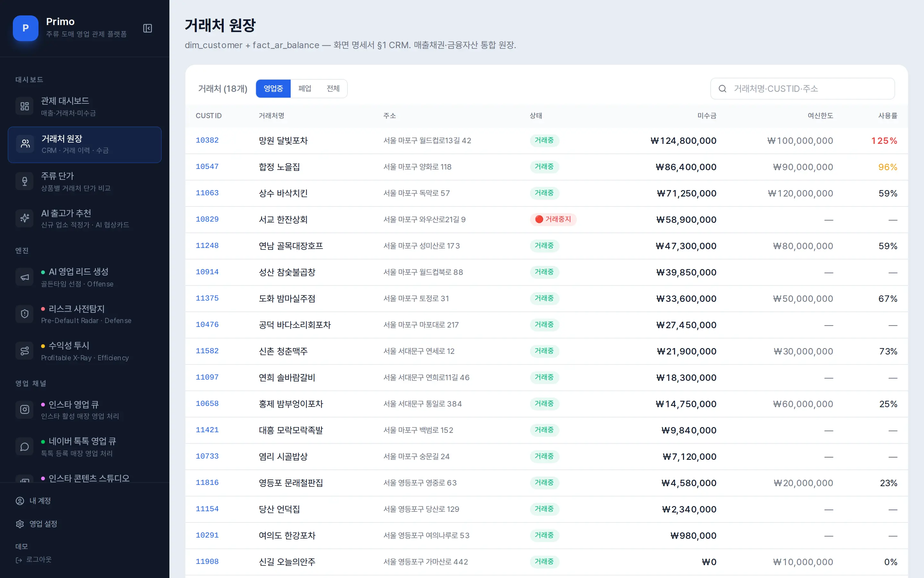Screen dimensions: 924x578
Task: Click the Primo logo icon
Action: tap(26, 28)
